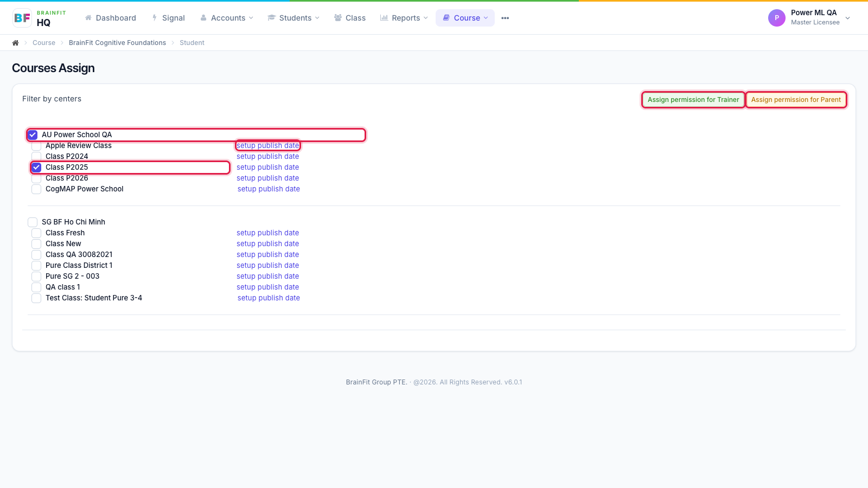Open setup publish date for Class P2024
868x488 pixels.
267,156
